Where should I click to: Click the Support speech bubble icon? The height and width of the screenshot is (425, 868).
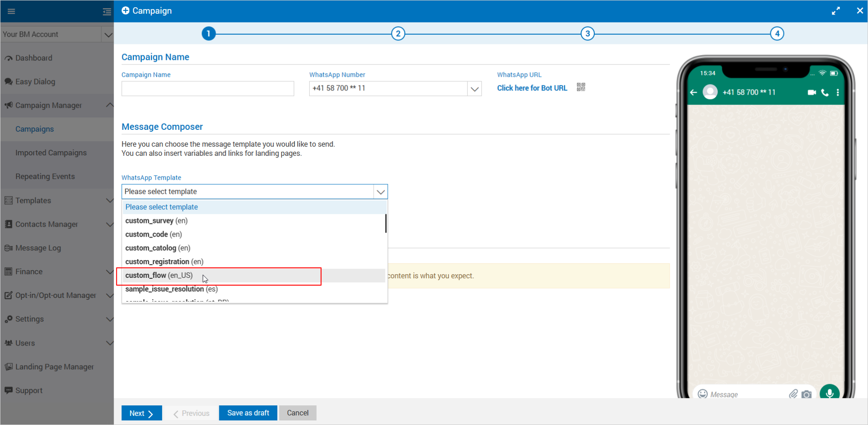pyautogui.click(x=9, y=391)
